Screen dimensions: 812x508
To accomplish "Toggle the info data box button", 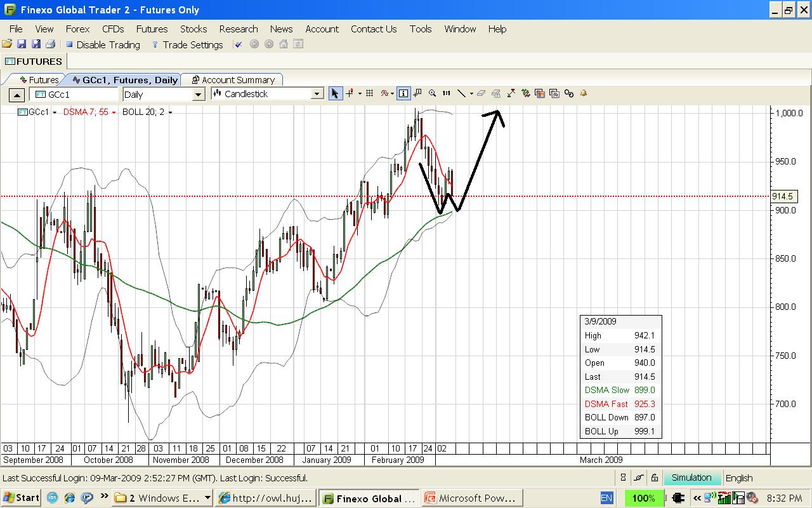I will (x=403, y=93).
